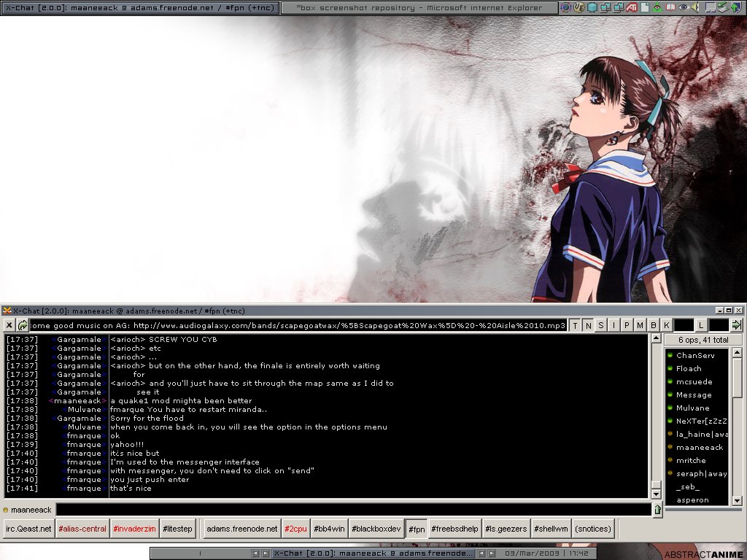The image size is (747, 560).
Task: Click the left previous-workspace arrow on the bottom toolbar
Action: (255, 553)
